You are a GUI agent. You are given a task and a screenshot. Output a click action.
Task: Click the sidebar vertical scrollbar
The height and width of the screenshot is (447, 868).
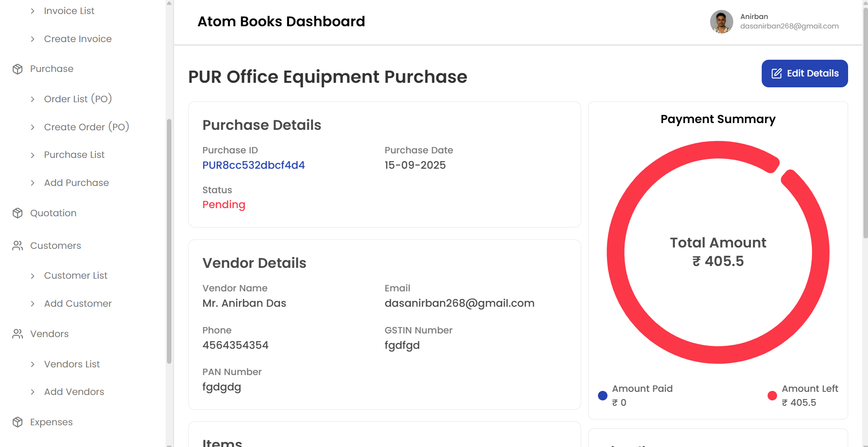click(x=169, y=240)
